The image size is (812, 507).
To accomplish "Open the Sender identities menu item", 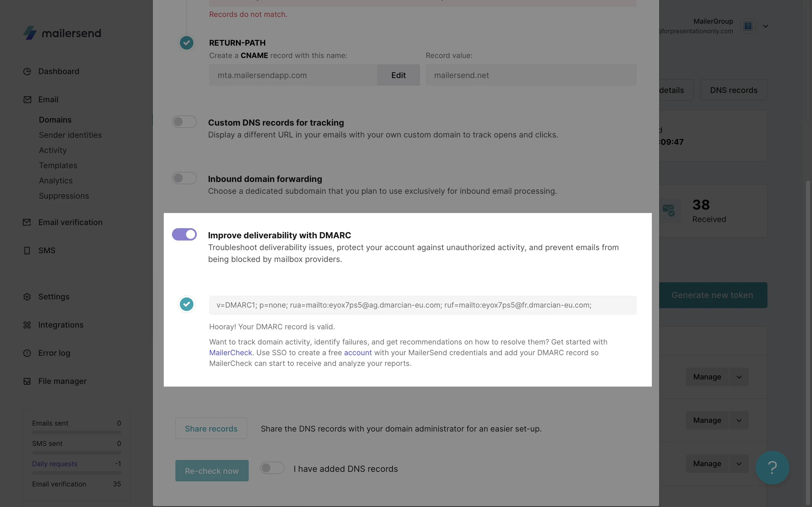I will pos(70,135).
